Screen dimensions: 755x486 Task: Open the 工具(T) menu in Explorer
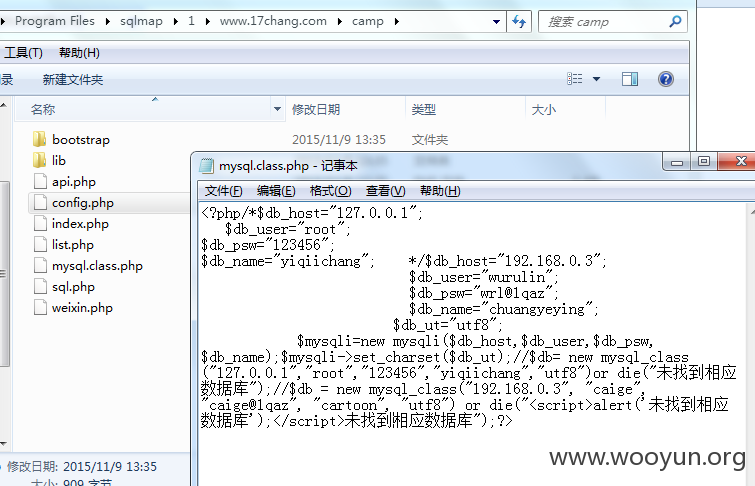23,53
